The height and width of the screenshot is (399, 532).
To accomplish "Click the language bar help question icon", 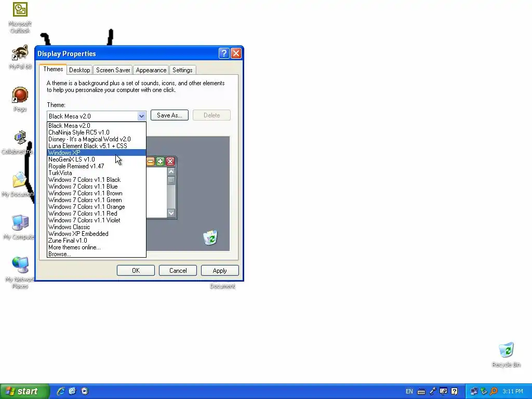I will click(x=455, y=392).
